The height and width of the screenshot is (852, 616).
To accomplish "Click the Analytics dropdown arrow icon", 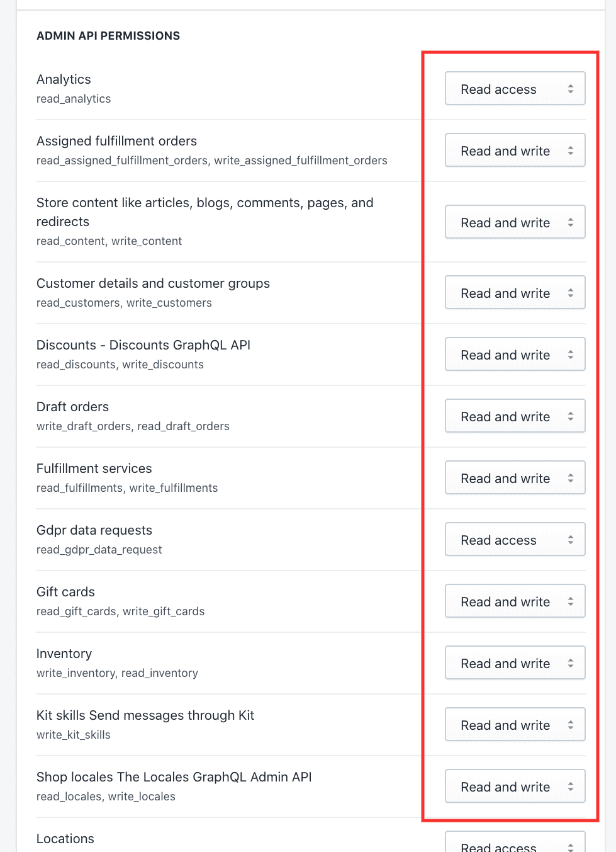I will (x=571, y=89).
